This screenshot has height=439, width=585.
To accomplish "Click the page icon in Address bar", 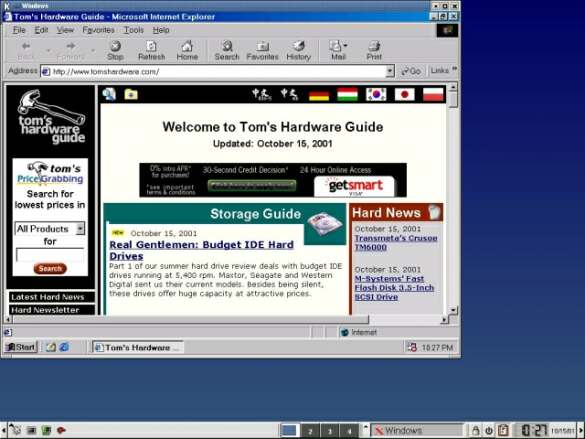I will pyautogui.click(x=46, y=72).
